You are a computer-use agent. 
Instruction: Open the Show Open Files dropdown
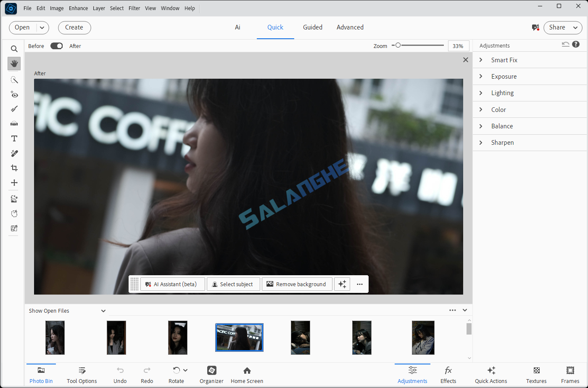click(67, 311)
